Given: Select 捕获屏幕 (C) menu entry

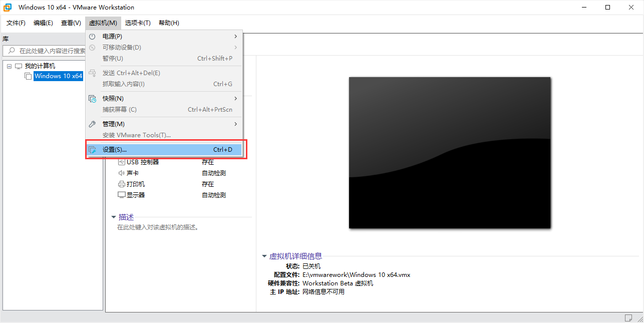Looking at the screenshot, I should [165, 110].
